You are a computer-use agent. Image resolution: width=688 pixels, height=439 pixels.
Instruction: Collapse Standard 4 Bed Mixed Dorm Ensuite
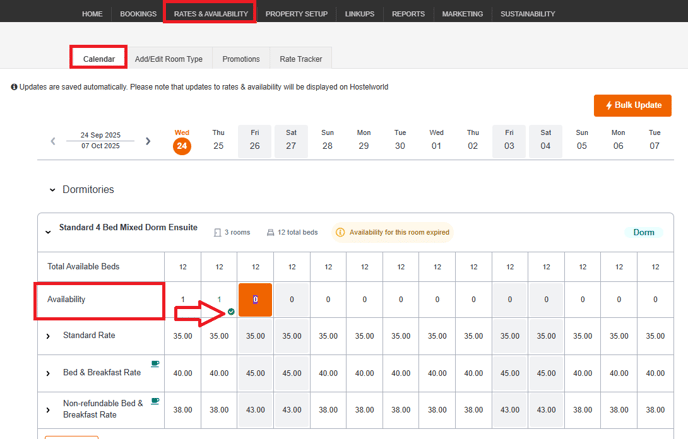click(x=47, y=232)
